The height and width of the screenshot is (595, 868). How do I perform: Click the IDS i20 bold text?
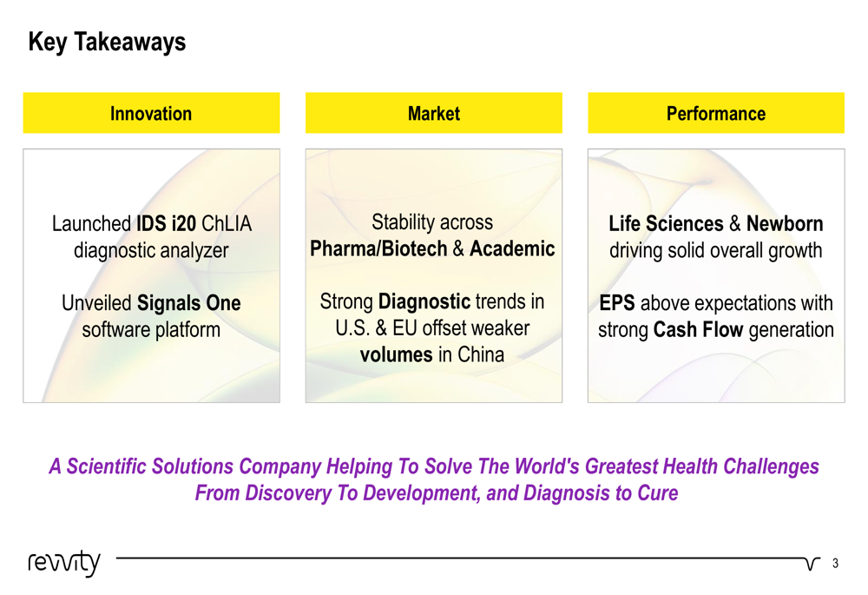click(x=166, y=224)
